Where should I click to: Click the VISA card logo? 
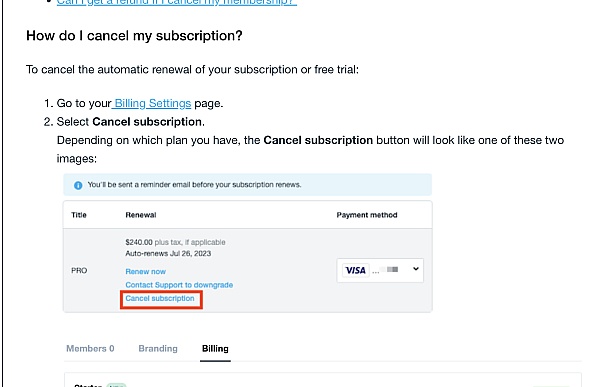point(355,270)
